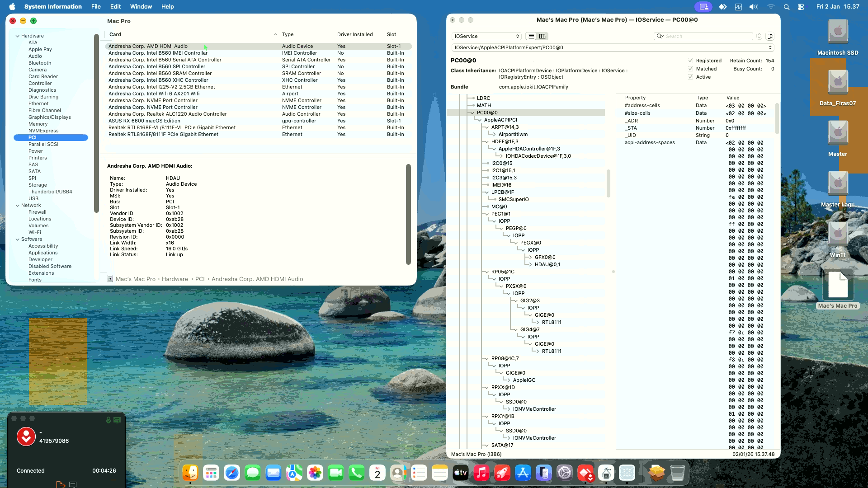Click the volume icon in menu bar
The image size is (868, 488).
(753, 7)
